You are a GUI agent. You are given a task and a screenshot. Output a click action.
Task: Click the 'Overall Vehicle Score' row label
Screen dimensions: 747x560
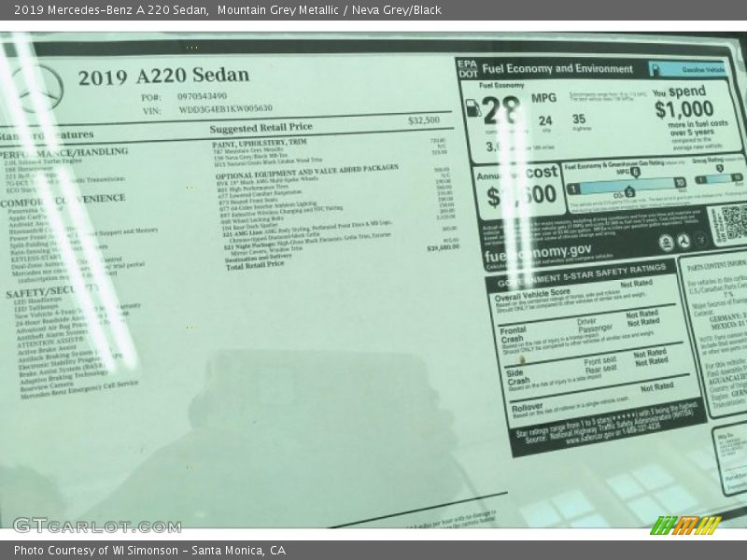coord(532,295)
